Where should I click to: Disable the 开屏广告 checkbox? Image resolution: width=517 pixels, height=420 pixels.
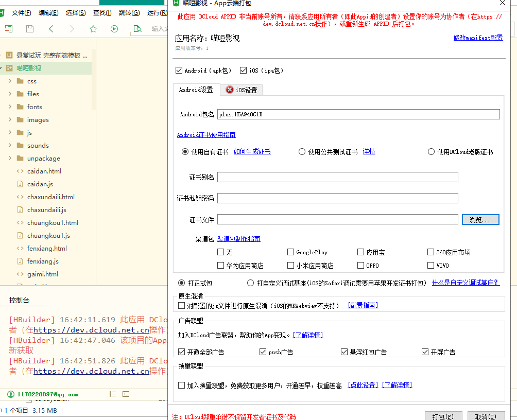click(425, 352)
